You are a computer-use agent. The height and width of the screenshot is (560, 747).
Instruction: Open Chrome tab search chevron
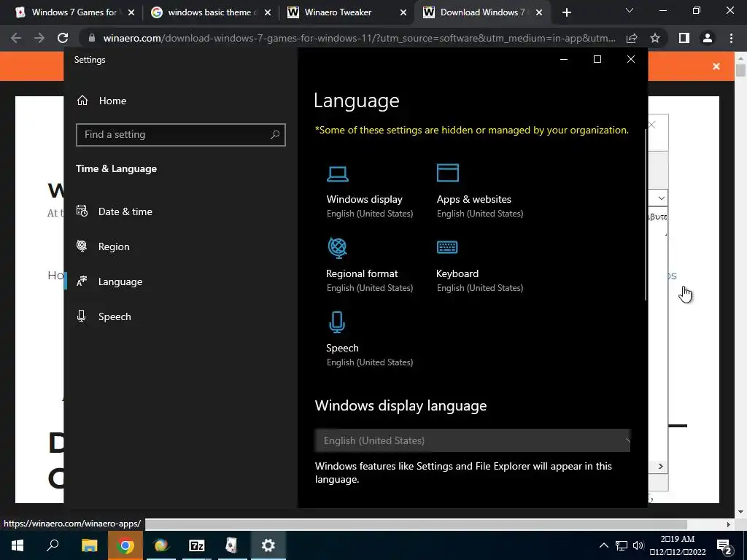[x=630, y=10]
